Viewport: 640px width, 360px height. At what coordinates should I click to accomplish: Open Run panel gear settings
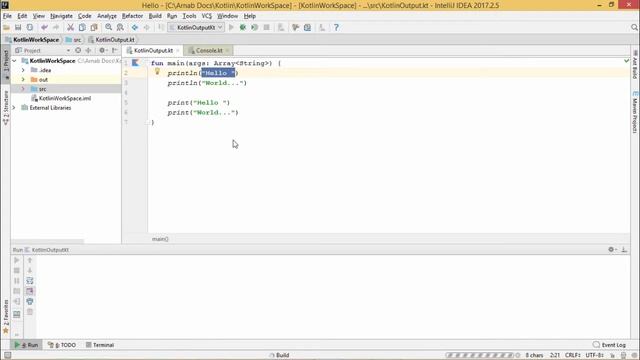coord(611,249)
